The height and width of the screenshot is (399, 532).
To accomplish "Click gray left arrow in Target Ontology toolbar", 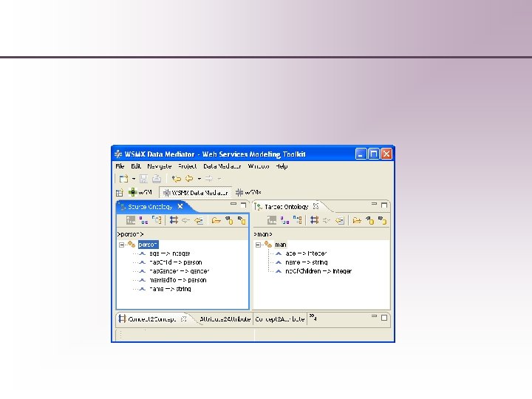I will pos(327,220).
